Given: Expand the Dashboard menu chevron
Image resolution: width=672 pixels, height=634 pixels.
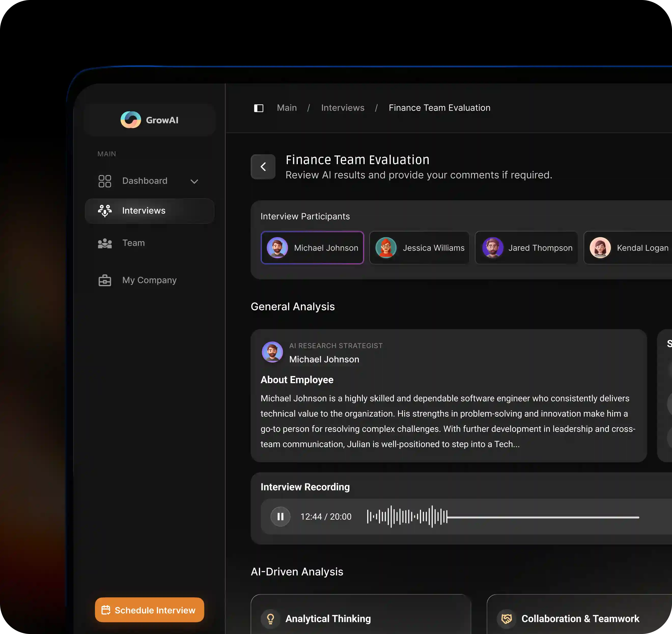Looking at the screenshot, I should [194, 181].
